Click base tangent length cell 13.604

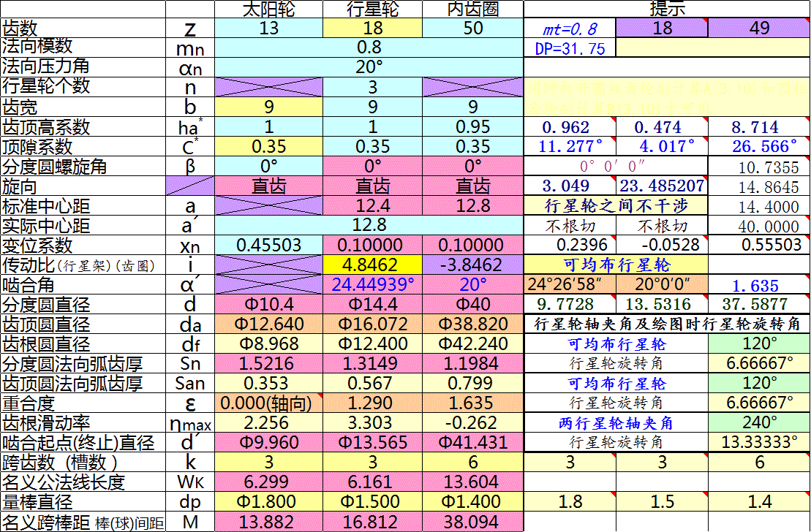[x=472, y=482]
